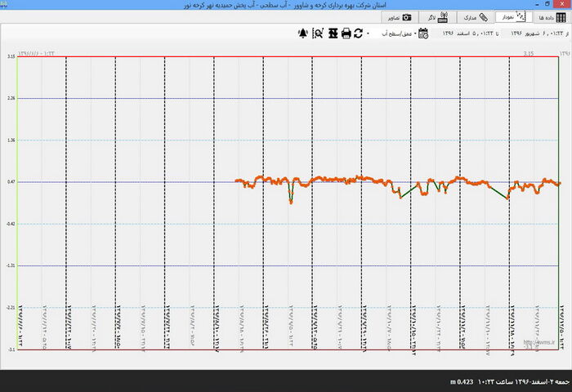
Task: Click the export icon left of the printer
Action: point(333,33)
